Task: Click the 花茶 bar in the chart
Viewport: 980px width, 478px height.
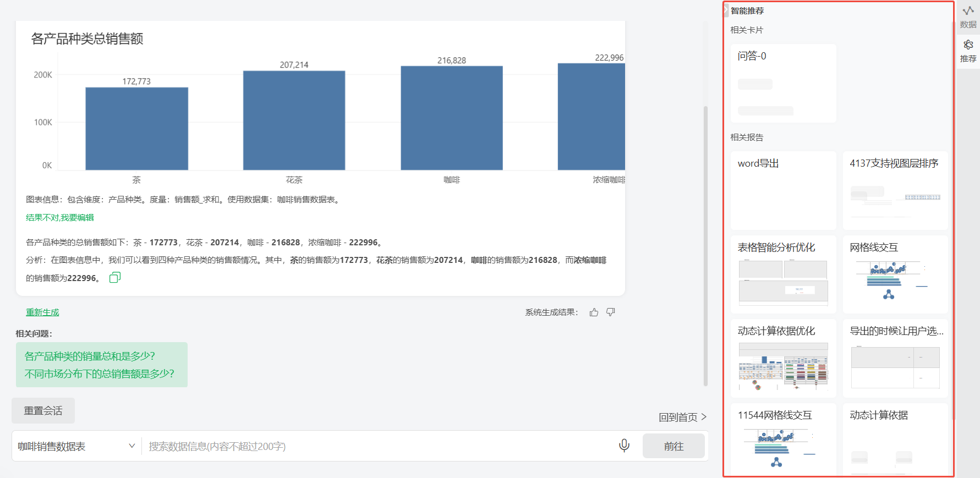Action: (294, 120)
